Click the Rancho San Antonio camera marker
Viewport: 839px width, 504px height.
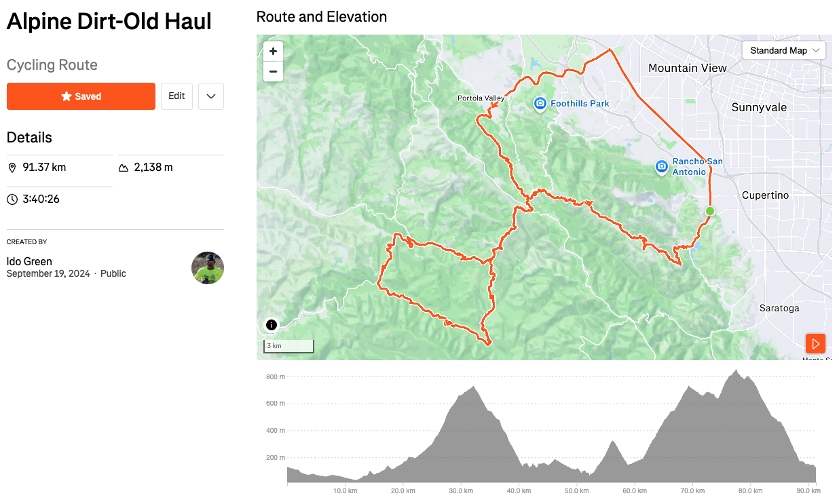click(662, 166)
